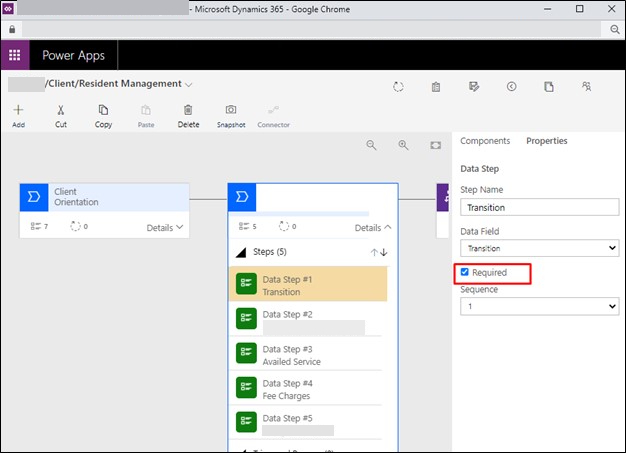Click the green icon of Data Step #5
Image resolution: width=626 pixels, height=453 pixels.
[x=246, y=422]
